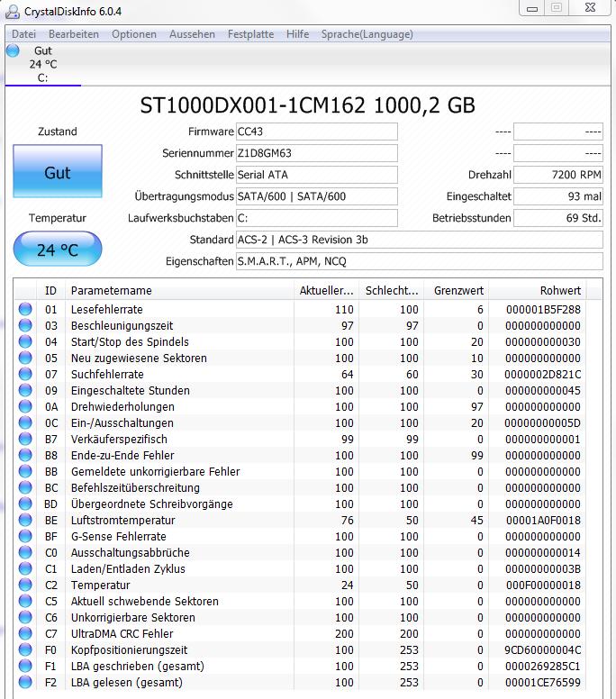
Task: Click status orb in Beschleunigungszeit row
Action: [25, 325]
